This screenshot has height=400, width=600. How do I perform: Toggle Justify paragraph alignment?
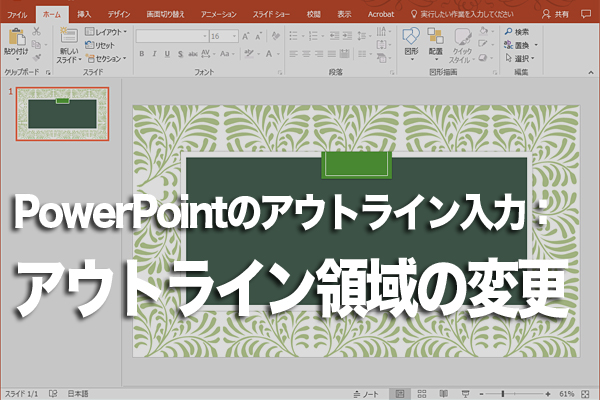[331, 54]
